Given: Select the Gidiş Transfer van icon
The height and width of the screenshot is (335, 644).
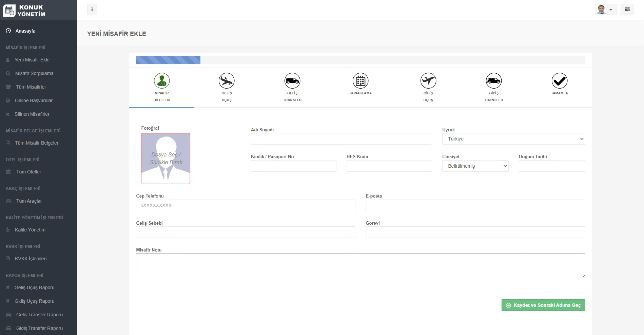Looking at the screenshot, I should click(494, 81).
